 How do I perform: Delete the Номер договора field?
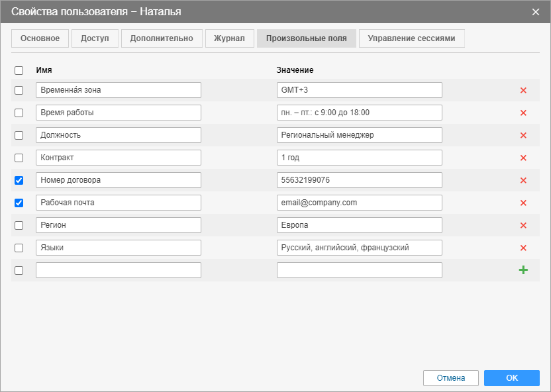coord(523,180)
